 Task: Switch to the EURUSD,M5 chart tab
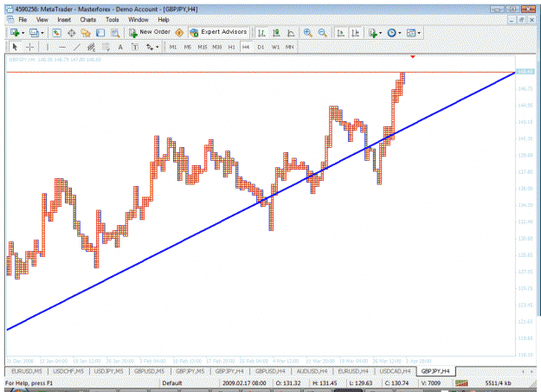click(27, 371)
